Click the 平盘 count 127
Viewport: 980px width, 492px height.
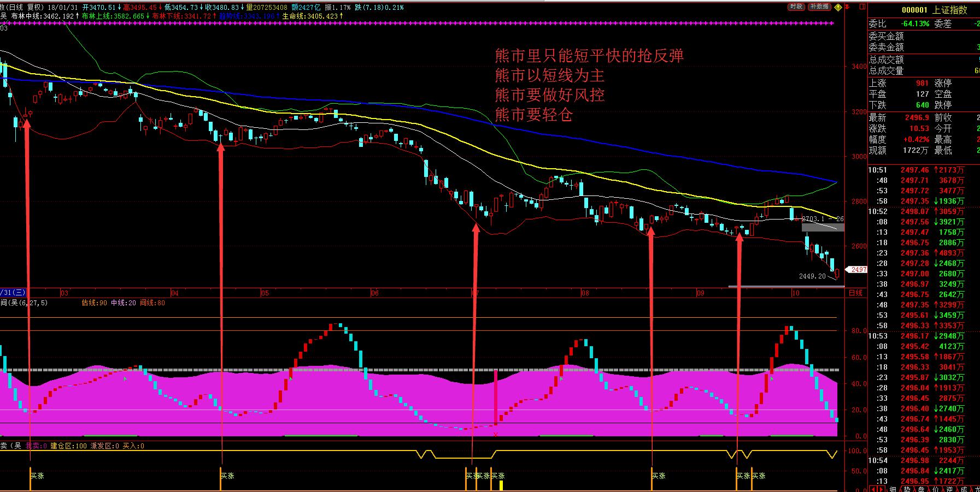click(922, 94)
